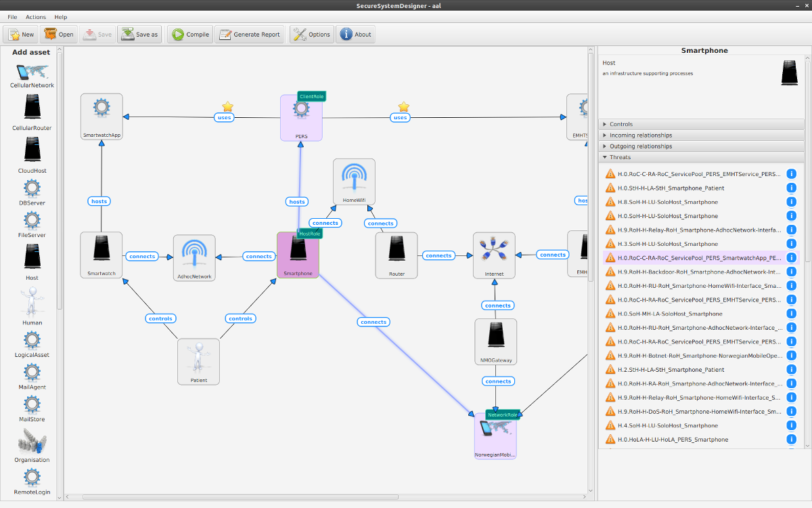
Task: Select the Patient human node
Action: 199,362
